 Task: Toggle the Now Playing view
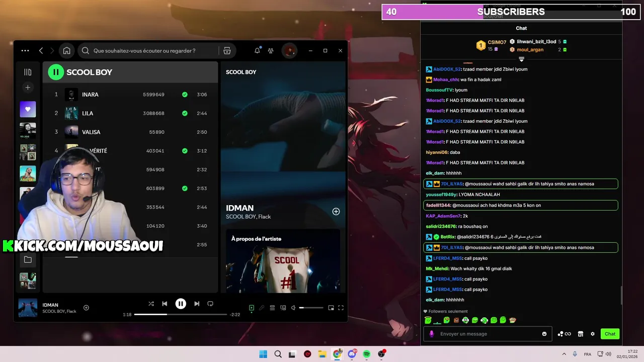pyautogui.click(x=252, y=308)
